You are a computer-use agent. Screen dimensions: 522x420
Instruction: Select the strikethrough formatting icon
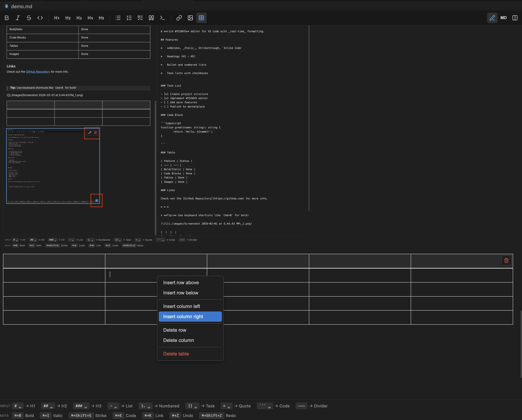[29, 18]
